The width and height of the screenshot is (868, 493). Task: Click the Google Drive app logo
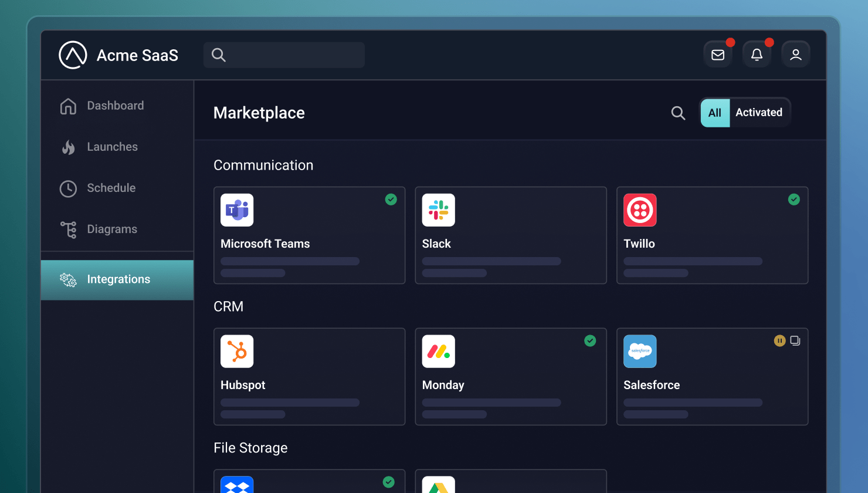coord(439,484)
